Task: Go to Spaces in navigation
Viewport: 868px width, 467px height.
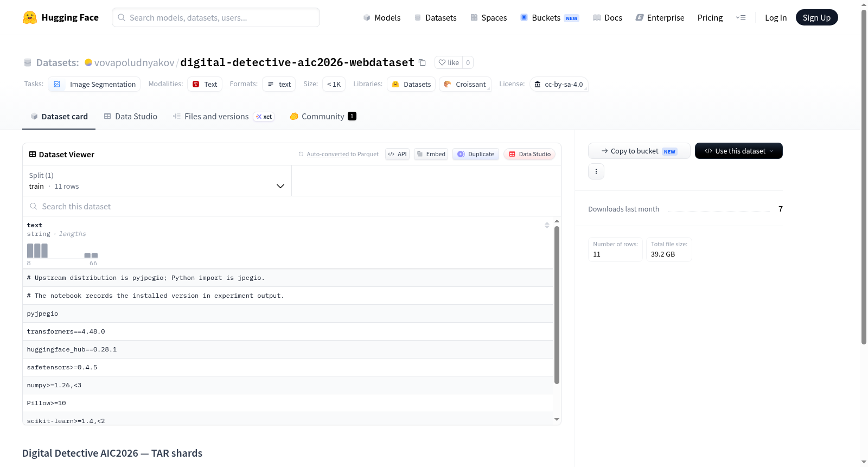Action: coord(488,17)
